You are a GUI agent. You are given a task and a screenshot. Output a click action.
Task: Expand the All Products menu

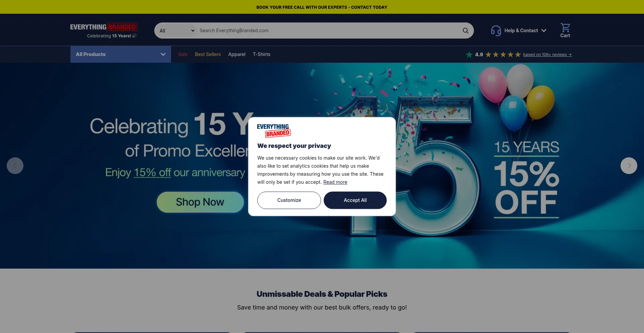click(121, 54)
